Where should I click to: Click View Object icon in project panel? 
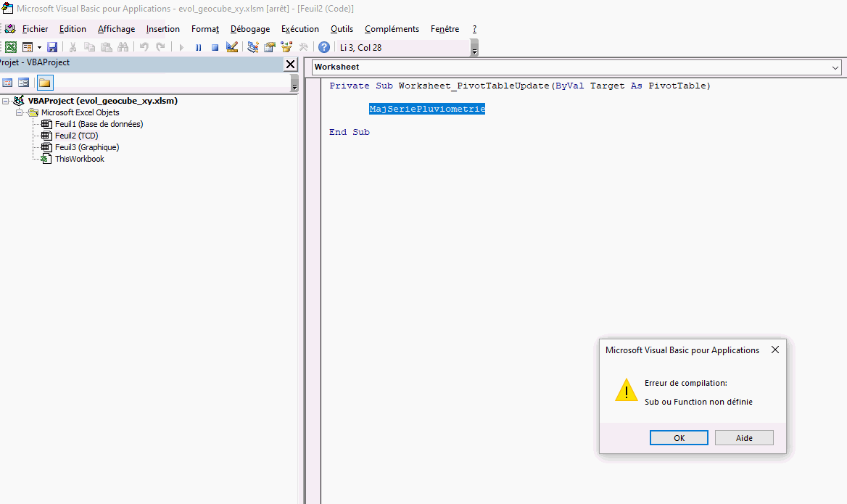pos(24,83)
